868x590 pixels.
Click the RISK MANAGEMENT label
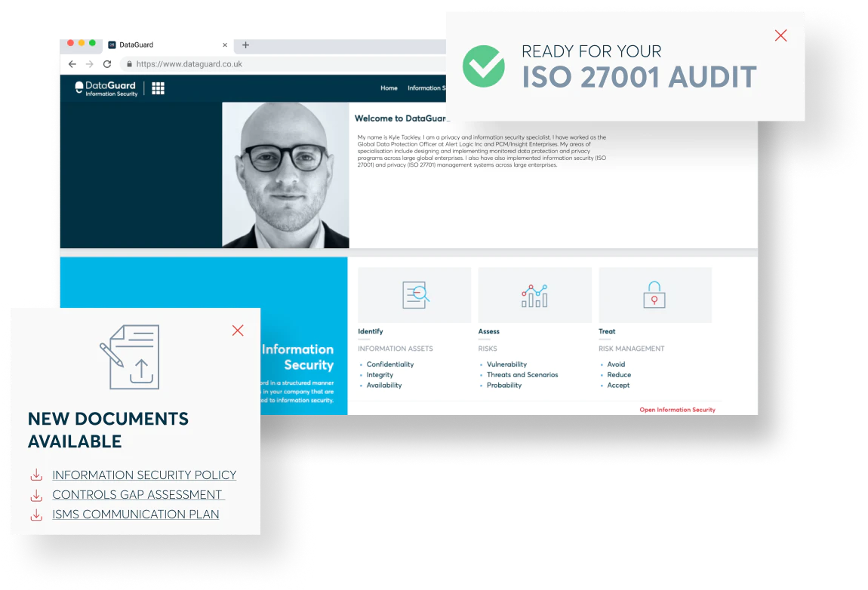click(632, 349)
